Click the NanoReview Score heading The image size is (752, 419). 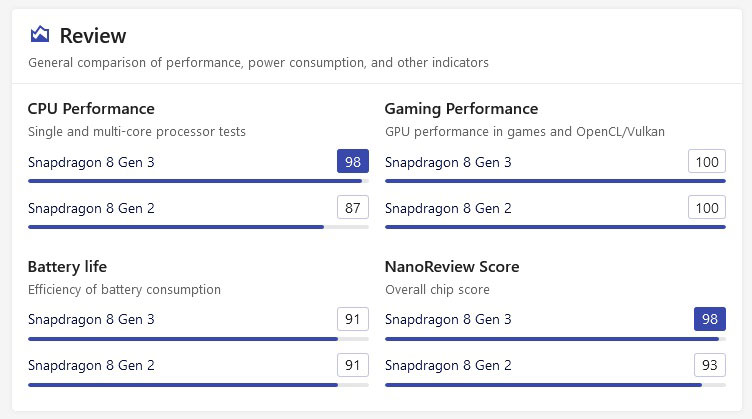click(x=452, y=266)
